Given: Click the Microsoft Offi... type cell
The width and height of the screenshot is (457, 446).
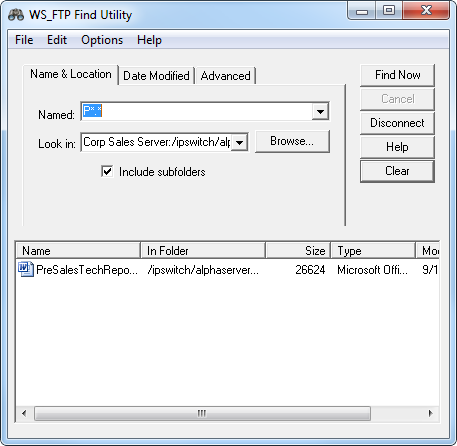Looking at the screenshot, I should click(x=372, y=270).
